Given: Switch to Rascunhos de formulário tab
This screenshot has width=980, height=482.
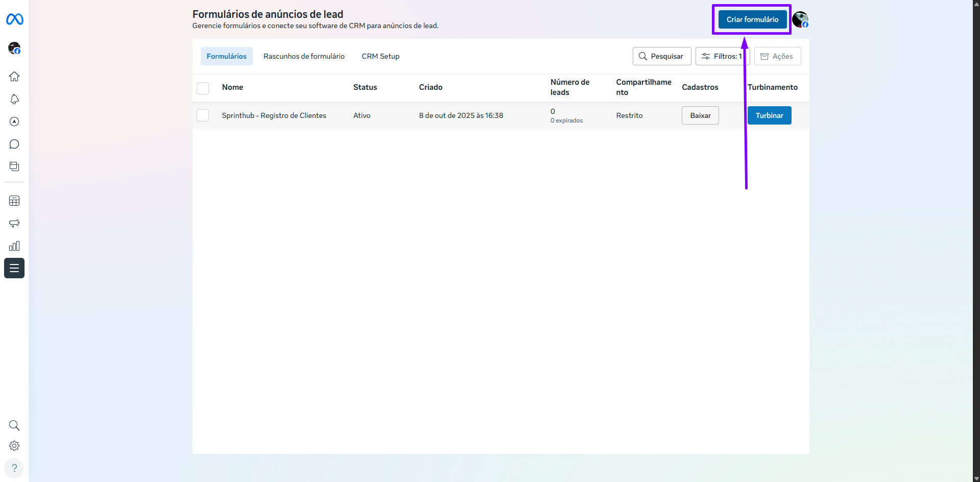Looking at the screenshot, I should pyautogui.click(x=304, y=56).
